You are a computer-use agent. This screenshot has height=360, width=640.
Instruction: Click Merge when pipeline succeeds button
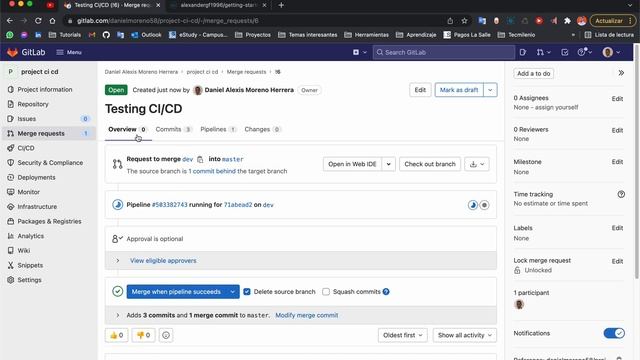click(176, 291)
